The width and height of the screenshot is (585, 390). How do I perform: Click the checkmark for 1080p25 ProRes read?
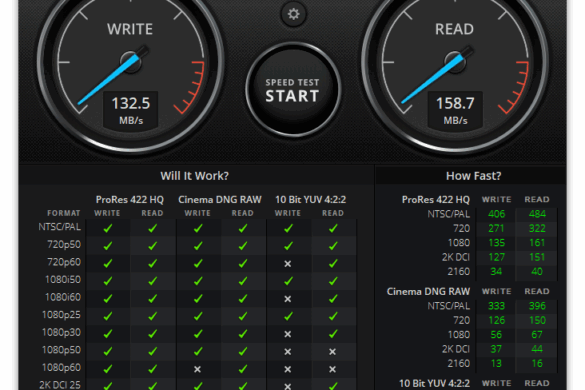coord(153,316)
